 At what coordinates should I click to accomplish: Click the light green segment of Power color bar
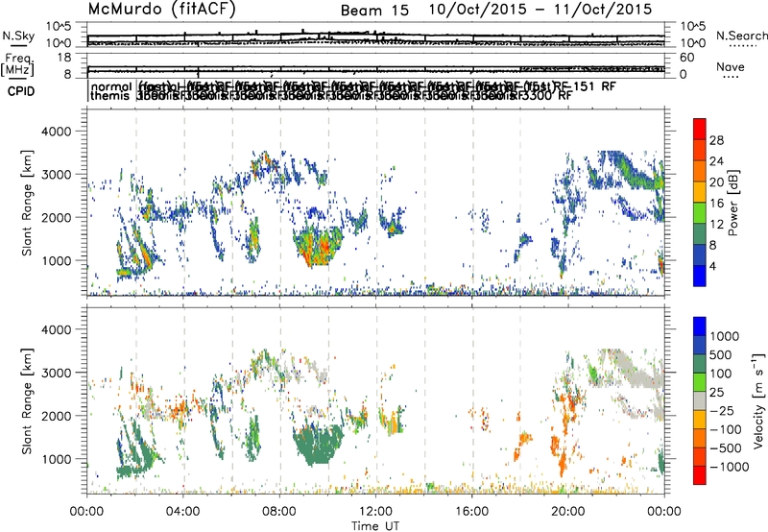[700, 213]
